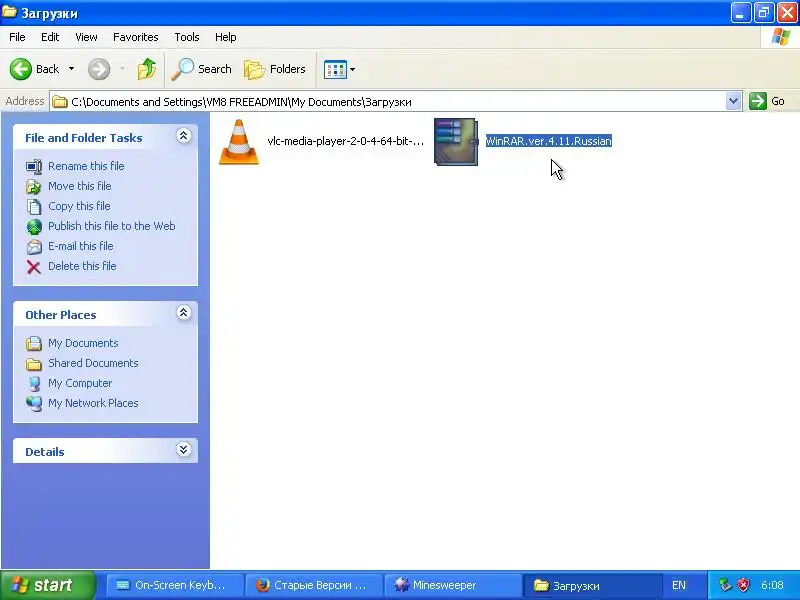This screenshot has height=600, width=800.
Task: Click the red X delete icon
Action: pos(34,267)
